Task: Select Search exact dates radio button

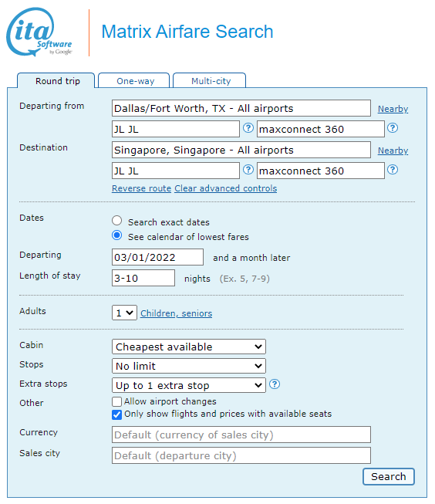Action: pyautogui.click(x=117, y=221)
